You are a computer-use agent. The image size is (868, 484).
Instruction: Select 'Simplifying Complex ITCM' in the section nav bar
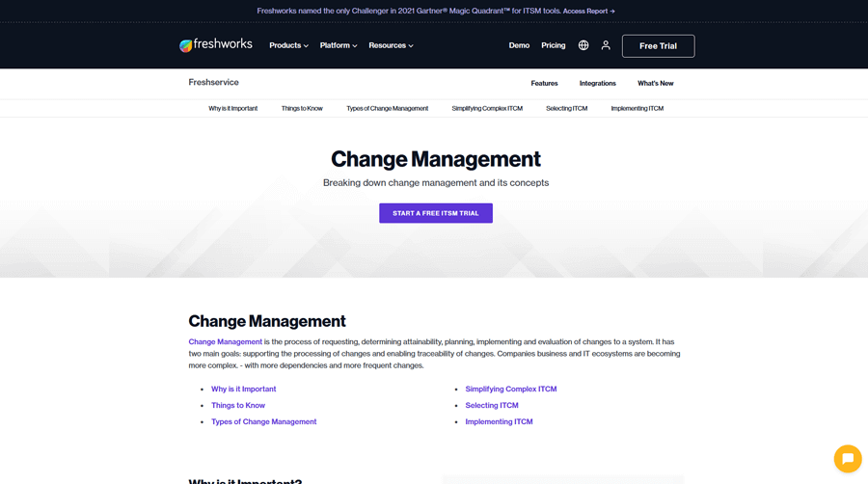tap(487, 108)
